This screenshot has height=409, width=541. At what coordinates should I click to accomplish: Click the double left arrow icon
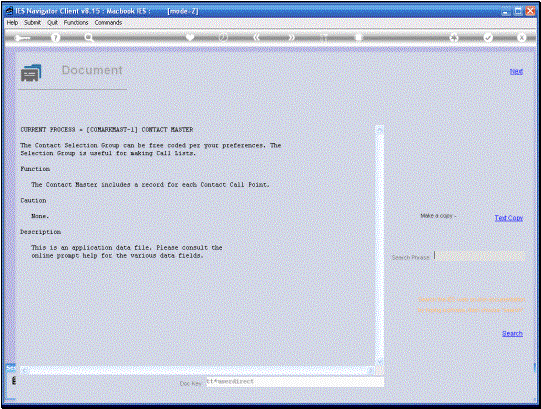pos(257,37)
